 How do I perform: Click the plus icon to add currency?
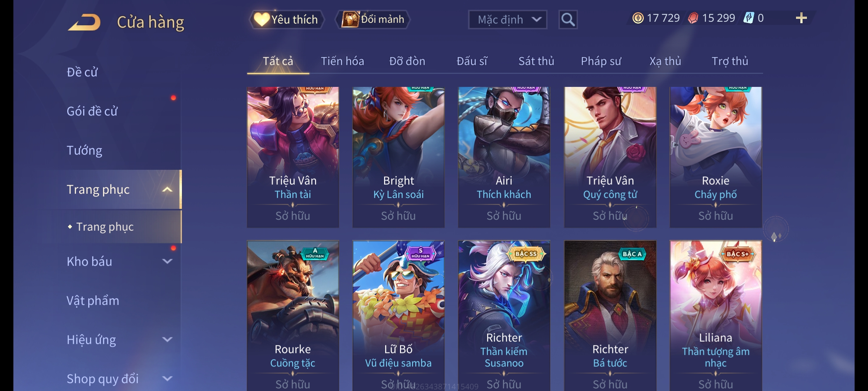[x=801, y=18]
